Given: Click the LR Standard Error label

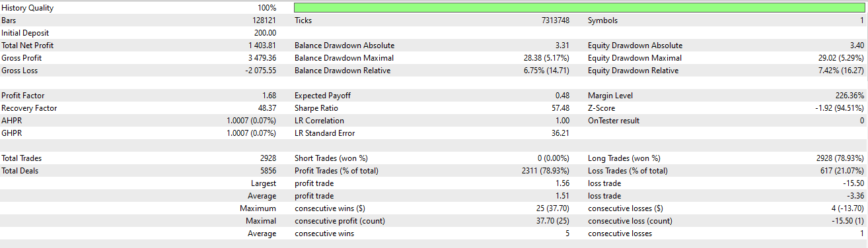Looking at the screenshot, I should pos(324,133).
